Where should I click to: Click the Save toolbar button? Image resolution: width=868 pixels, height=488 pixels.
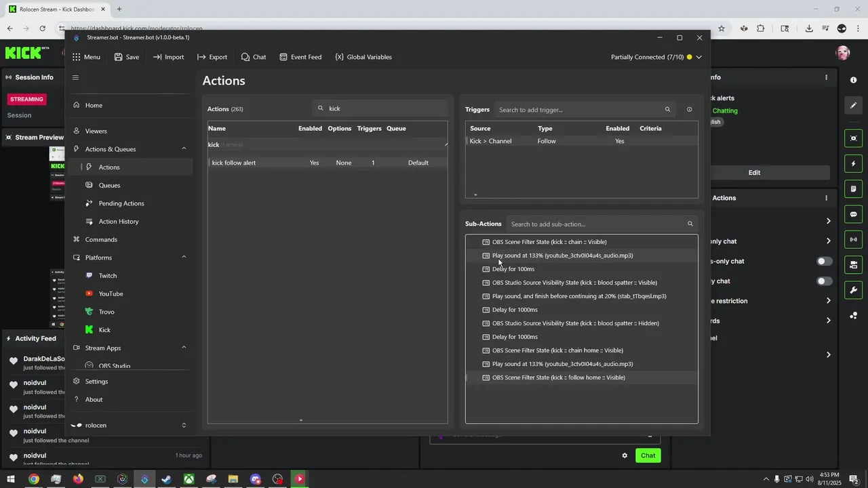click(126, 57)
